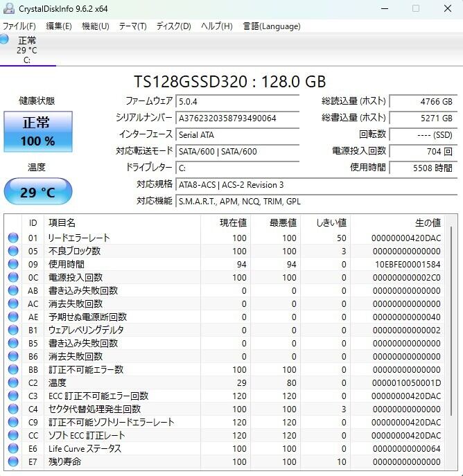Open the 機能(U) menu
The width and height of the screenshot is (463, 476).
click(x=95, y=26)
